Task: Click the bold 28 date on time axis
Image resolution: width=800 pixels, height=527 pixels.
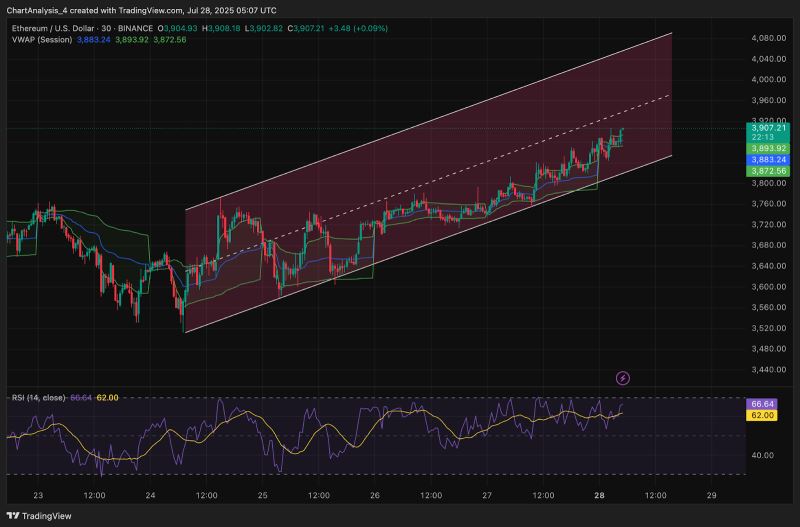Action: pos(599,494)
